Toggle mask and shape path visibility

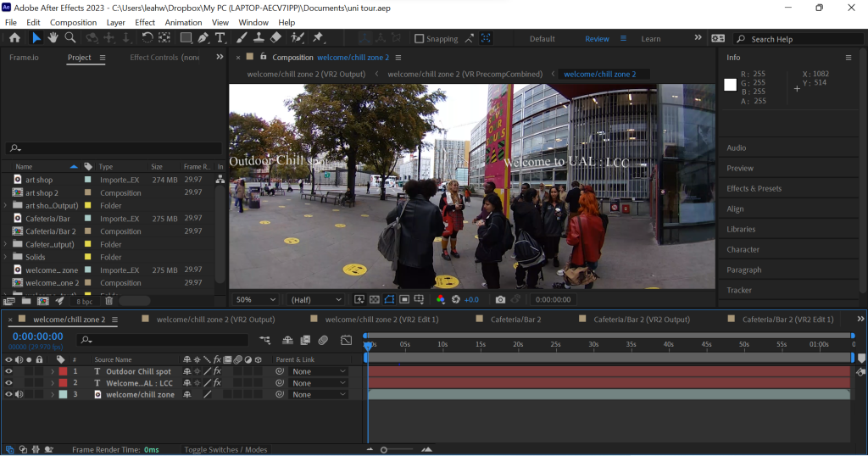[x=389, y=299]
